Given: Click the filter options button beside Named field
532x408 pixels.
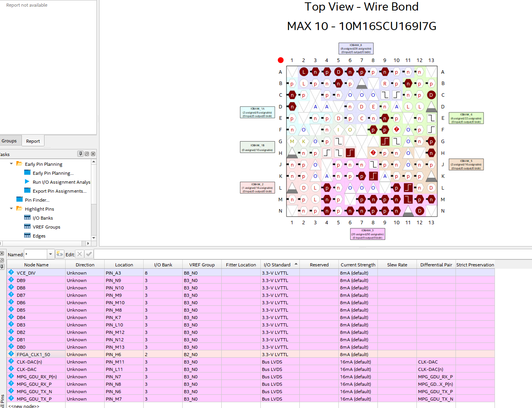Looking at the screenshot, I should point(59,254).
